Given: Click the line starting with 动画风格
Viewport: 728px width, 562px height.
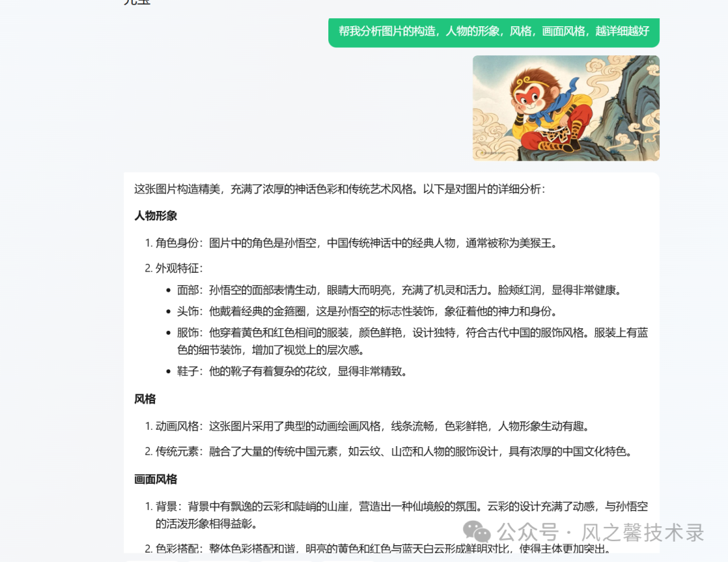Looking at the screenshot, I should [x=367, y=426].
